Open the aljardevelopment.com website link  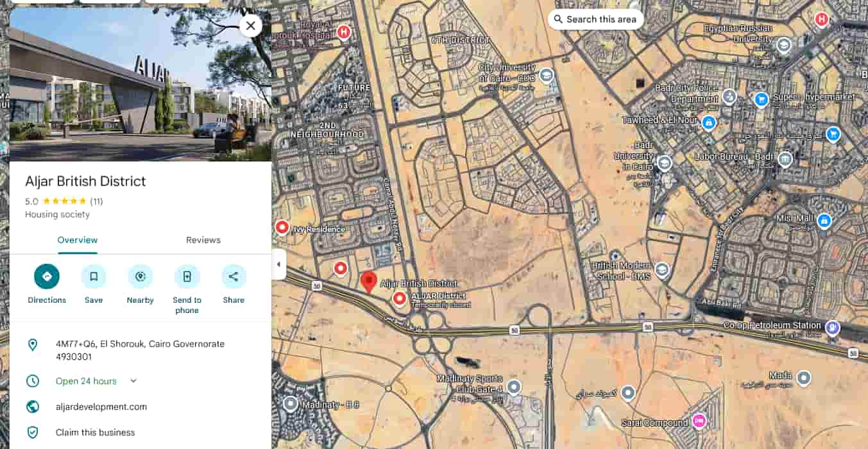pos(103,406)
